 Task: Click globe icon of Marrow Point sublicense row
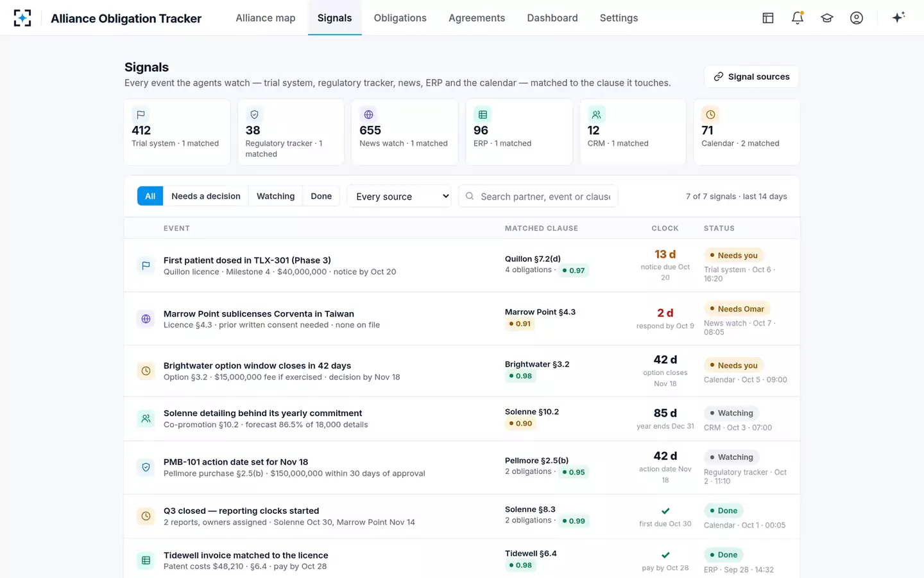[x=146, y=319]
